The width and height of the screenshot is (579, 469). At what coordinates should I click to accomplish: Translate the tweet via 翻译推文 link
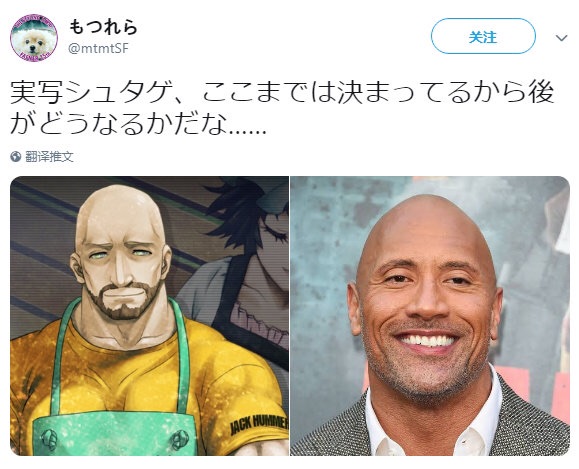pyautogui.click(x=49, y=157)
